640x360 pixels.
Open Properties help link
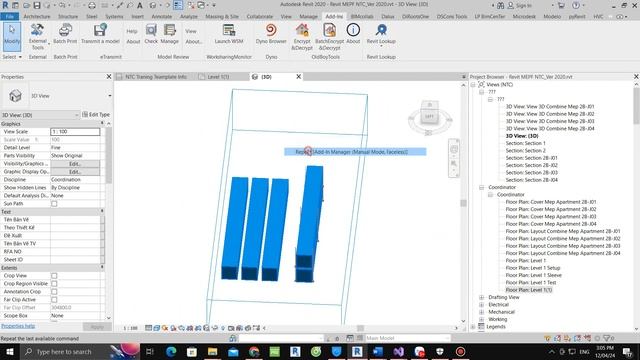[x=18, y=326]
